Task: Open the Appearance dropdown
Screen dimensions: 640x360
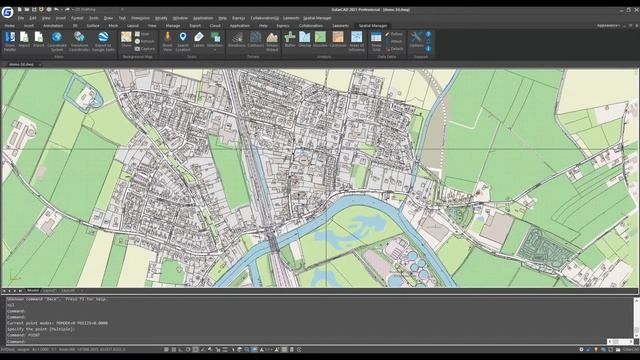Action: 608,25
